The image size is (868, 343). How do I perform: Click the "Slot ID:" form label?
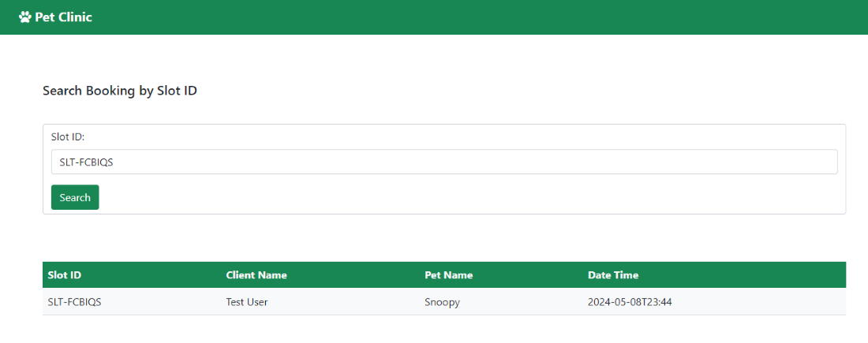click(68, 136)
